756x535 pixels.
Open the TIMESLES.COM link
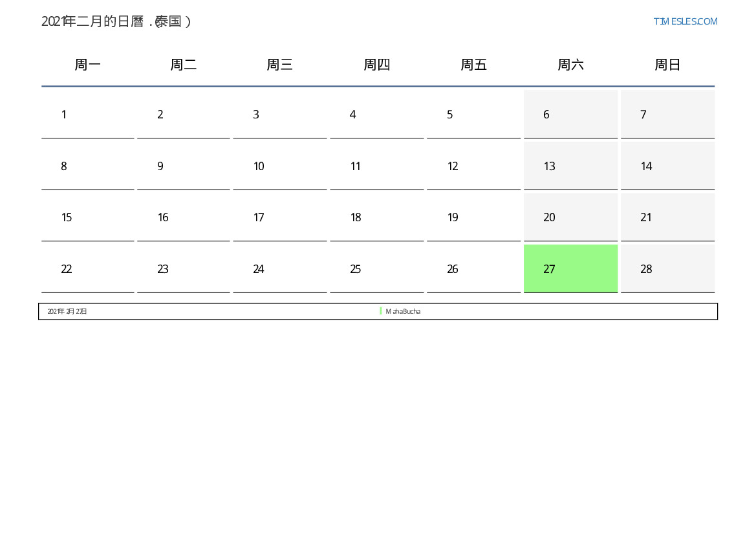tap(685, 21)
